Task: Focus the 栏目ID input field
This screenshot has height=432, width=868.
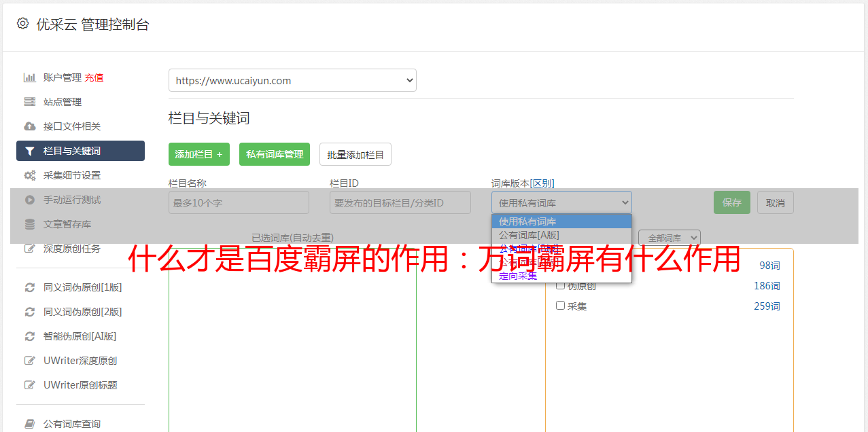Action: (x=400, y=202)
